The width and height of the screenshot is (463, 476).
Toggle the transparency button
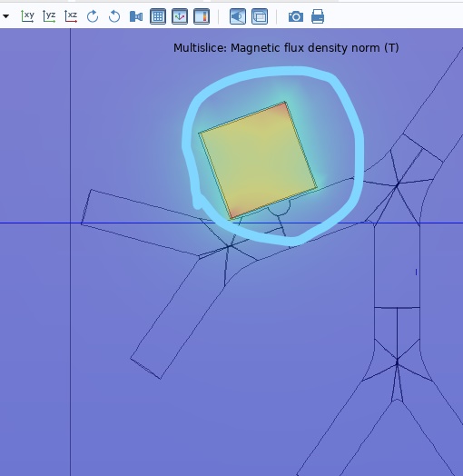coord(260,16)
